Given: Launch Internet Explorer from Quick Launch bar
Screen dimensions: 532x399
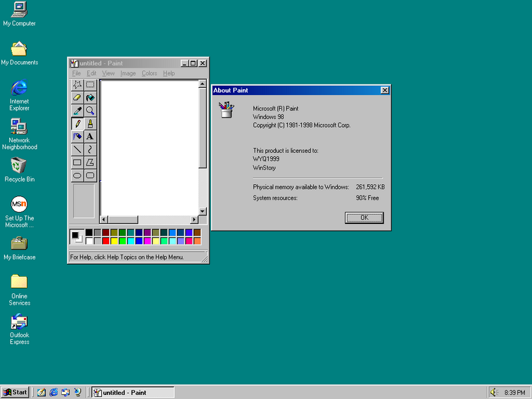Looking at the screenshot, I should (x=53, y=392).
